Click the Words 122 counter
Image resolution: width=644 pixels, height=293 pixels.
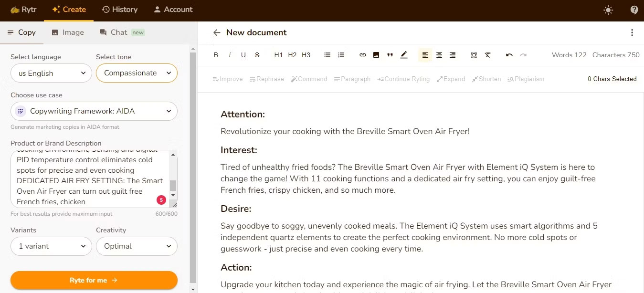pyautogui.click(x=569, y=55)
